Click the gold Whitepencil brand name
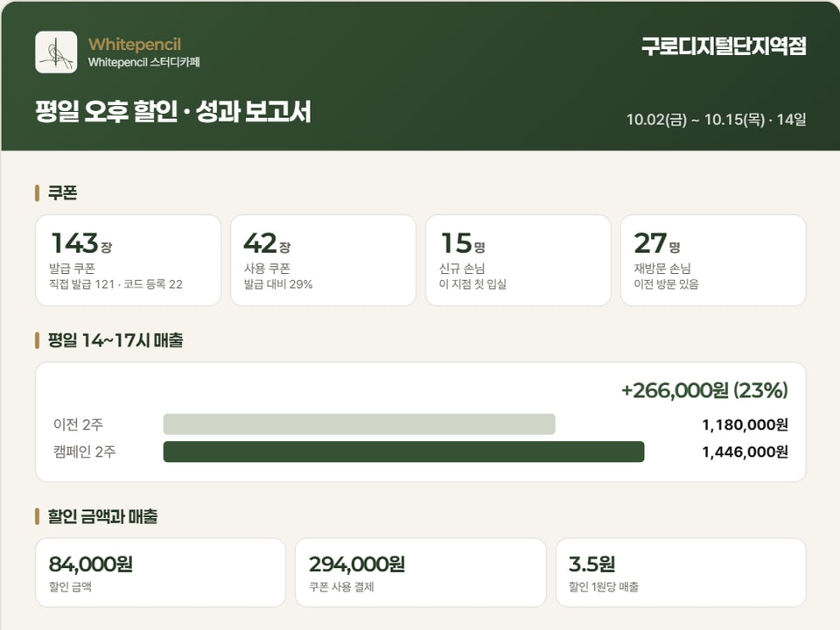Screen dimensions: 840x630 coord(135,45)
